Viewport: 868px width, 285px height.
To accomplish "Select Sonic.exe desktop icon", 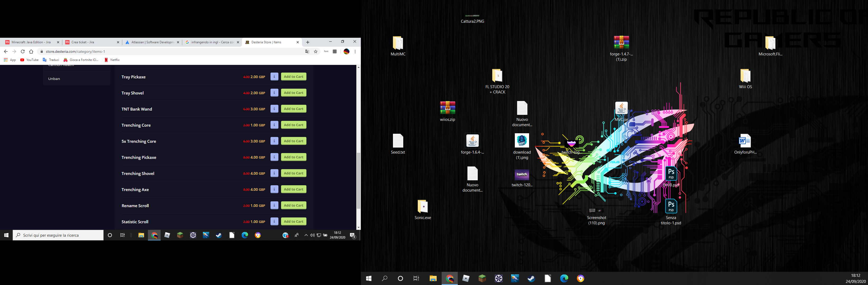I will click(x=423, y=207).
